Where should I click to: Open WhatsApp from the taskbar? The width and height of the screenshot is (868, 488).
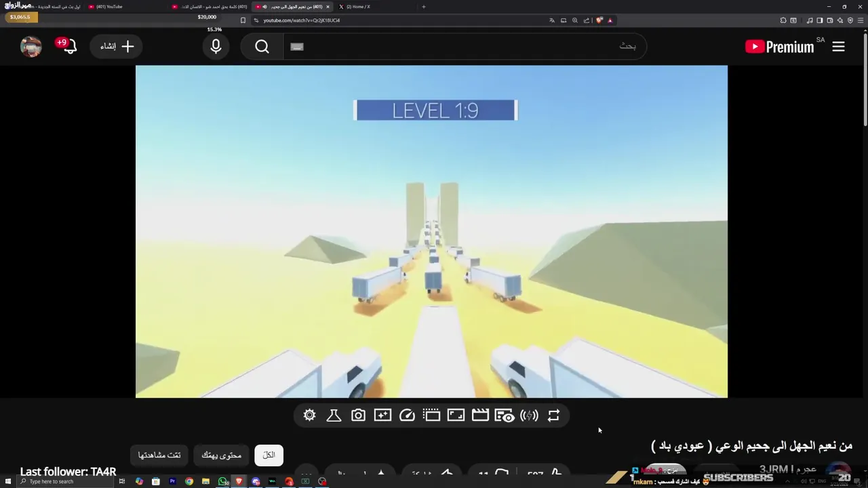[x=222, y=481]
